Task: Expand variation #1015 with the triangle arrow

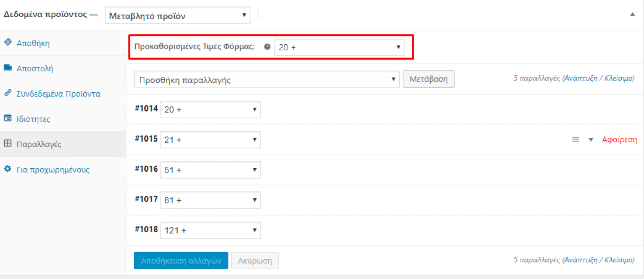Action: click(591, 139)
